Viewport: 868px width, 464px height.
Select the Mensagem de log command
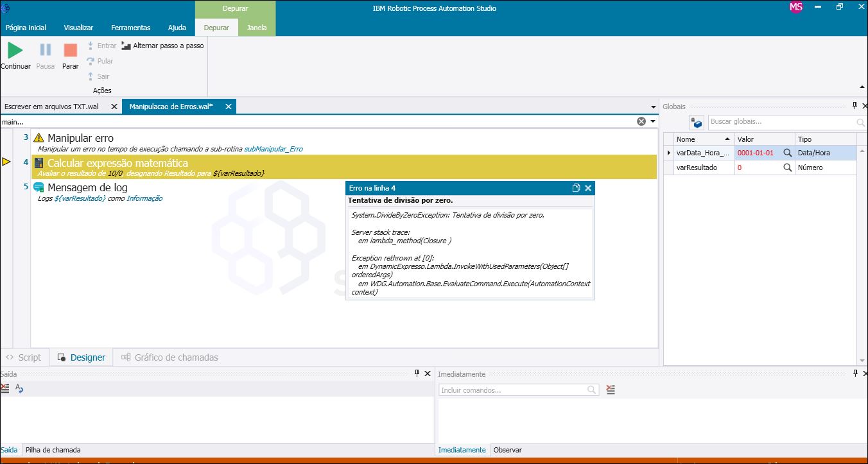pos(343,192)
